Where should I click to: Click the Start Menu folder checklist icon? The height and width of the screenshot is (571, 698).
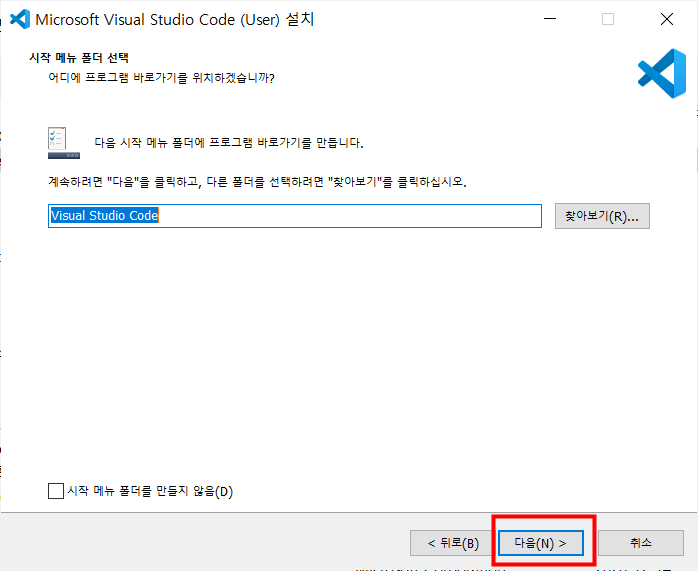point(64,143)
